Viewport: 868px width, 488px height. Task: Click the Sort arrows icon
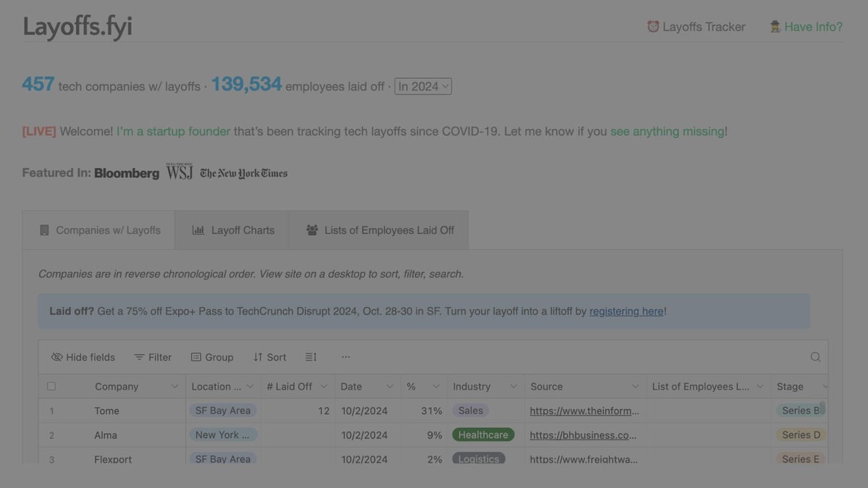click(x=258, y=357)
